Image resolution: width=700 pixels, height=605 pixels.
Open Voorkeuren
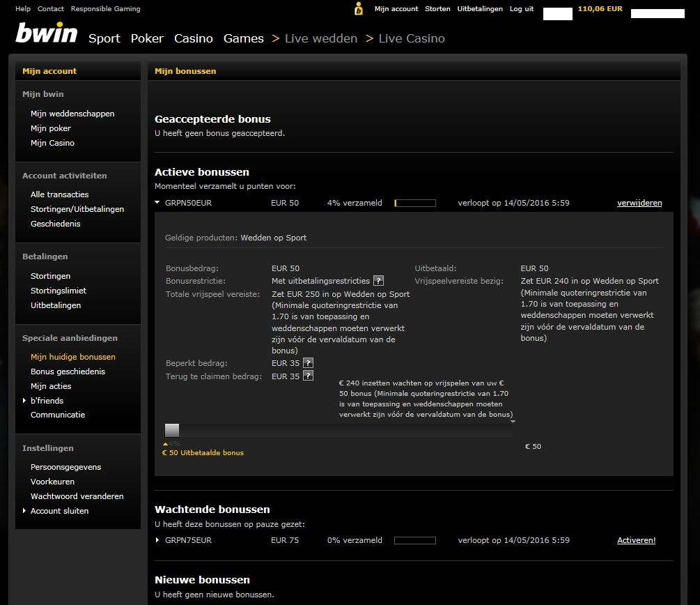[52, 482]
